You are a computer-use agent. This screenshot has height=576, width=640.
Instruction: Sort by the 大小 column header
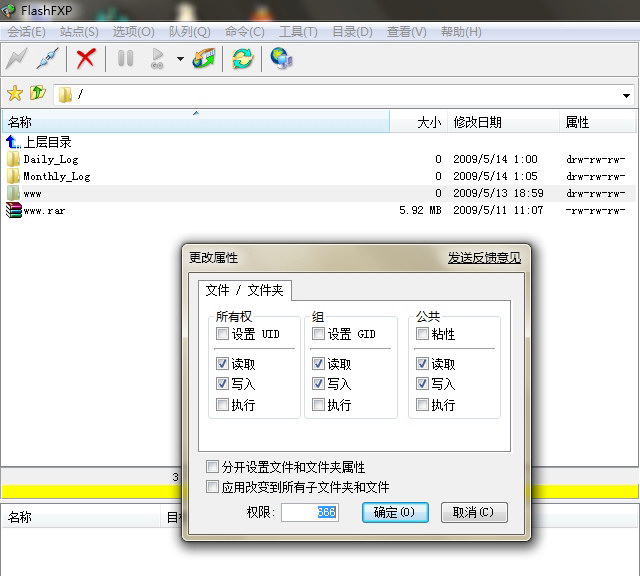(419, 122)
